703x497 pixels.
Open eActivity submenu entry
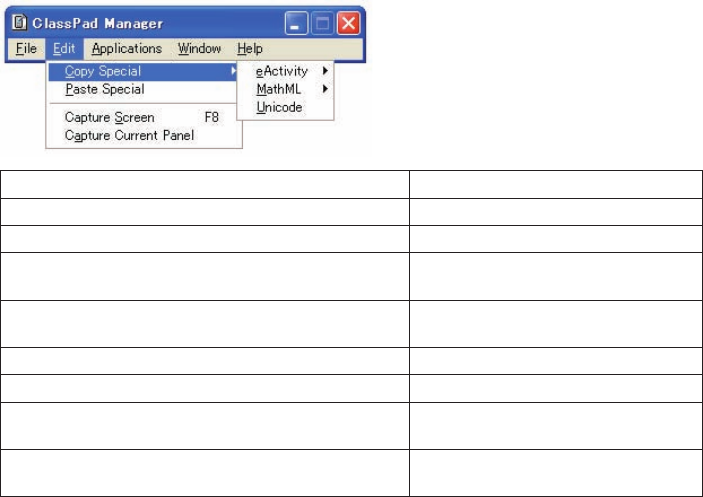pyautogui.click(x=286, y=71)
